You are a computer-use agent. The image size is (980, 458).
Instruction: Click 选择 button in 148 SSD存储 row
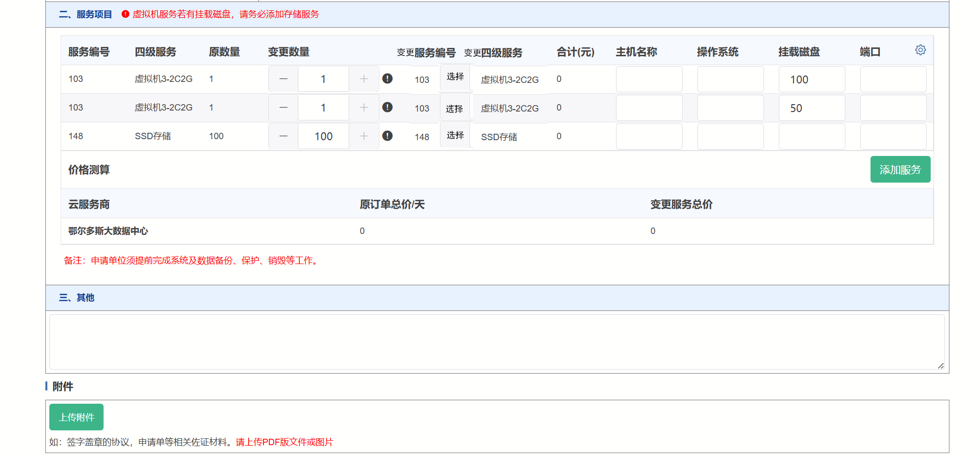coord(455,135)
